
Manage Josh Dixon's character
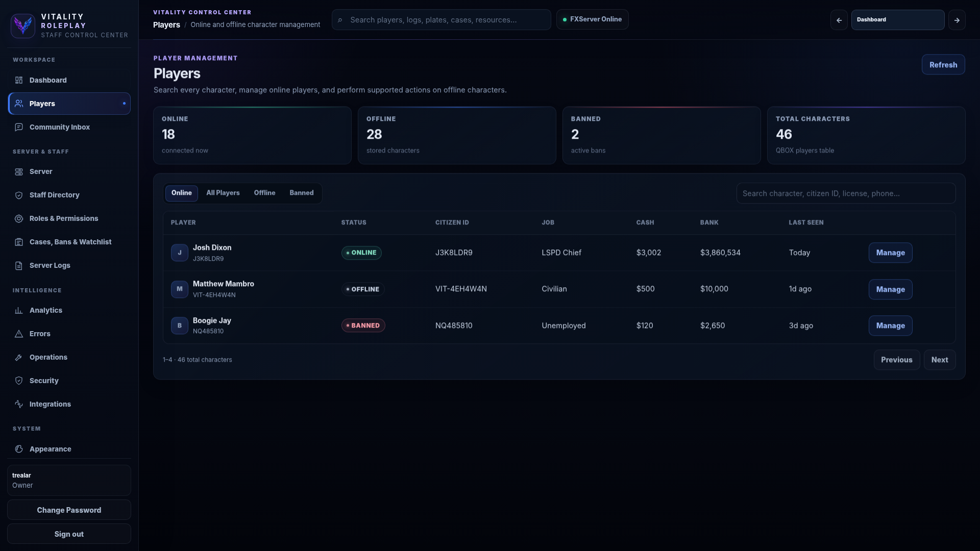(x=890, y=253)
